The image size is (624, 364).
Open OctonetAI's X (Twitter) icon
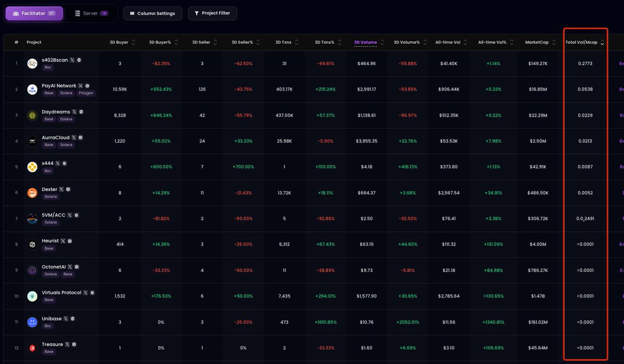[70, 267]
